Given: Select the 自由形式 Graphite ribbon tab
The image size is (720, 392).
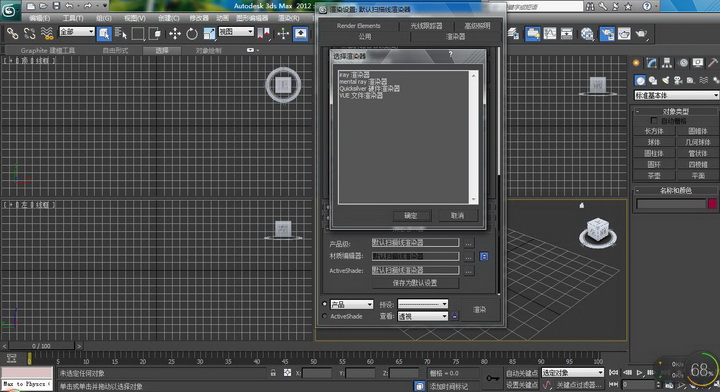Looking at the screenshot, I should point(115,50).
